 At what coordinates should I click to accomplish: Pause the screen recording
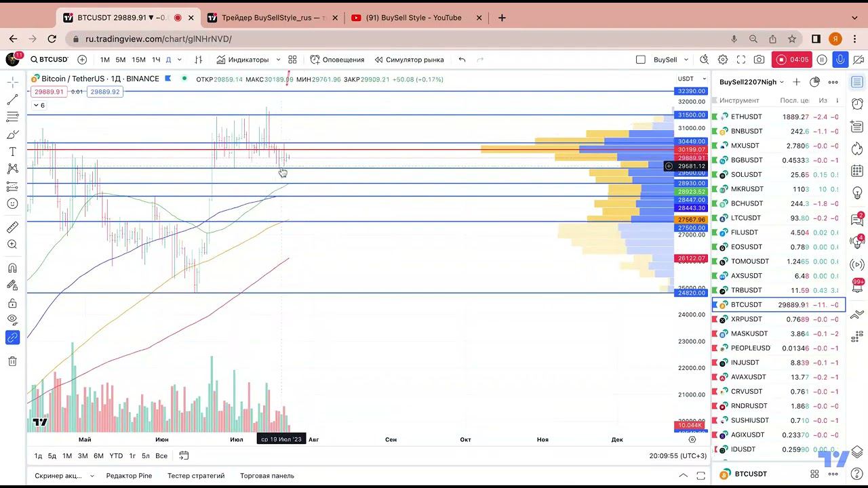[822, 60]
